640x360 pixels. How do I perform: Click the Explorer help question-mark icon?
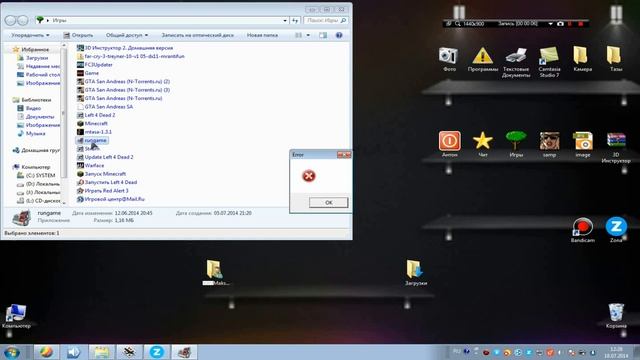click(339, 35)
